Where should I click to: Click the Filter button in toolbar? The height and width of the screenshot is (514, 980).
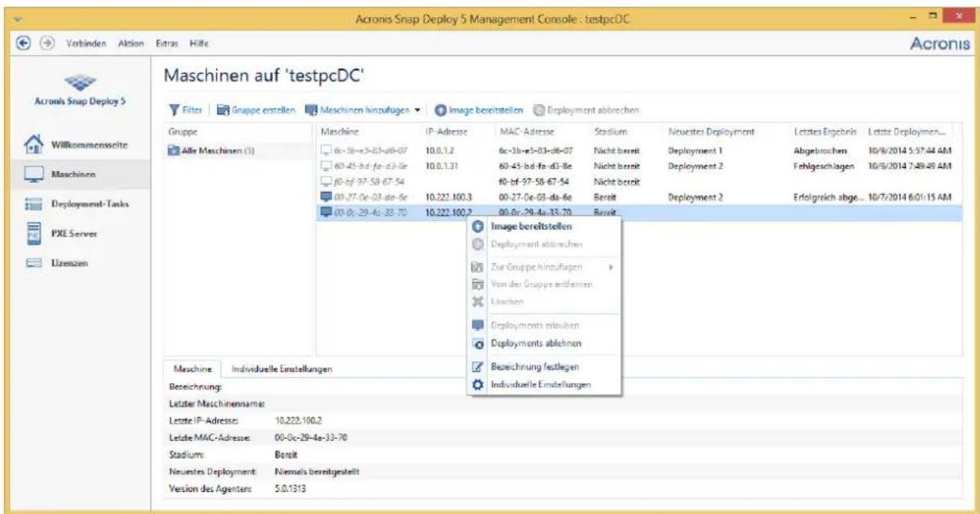point(187,110)
